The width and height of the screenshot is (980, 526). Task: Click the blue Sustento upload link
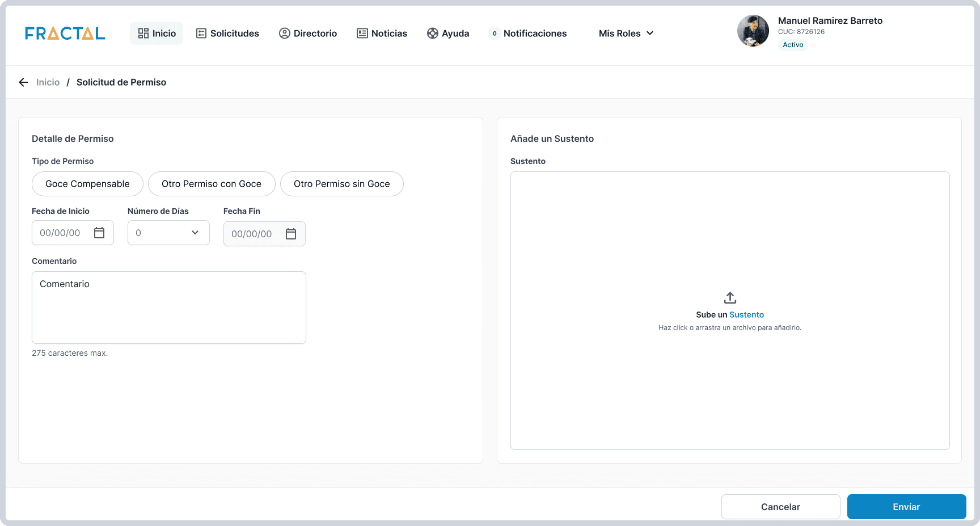(746, 315)
